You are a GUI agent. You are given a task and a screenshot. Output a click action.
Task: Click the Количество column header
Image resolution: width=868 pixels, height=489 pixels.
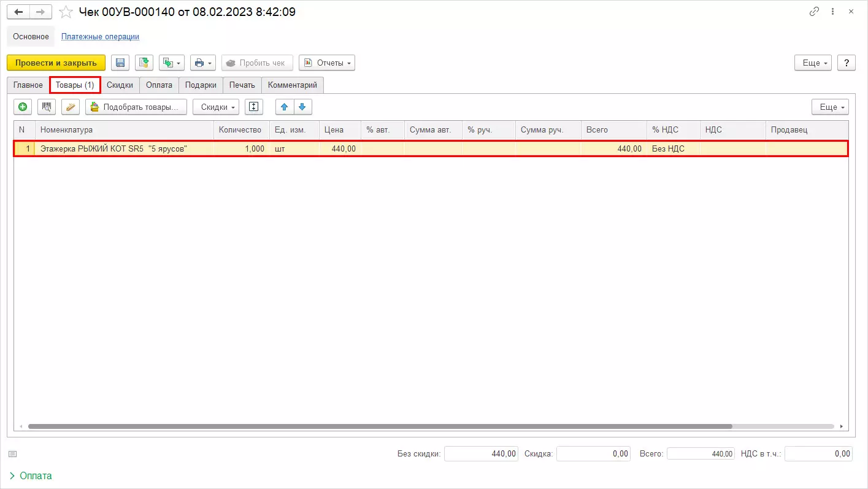tap(242, 129)
